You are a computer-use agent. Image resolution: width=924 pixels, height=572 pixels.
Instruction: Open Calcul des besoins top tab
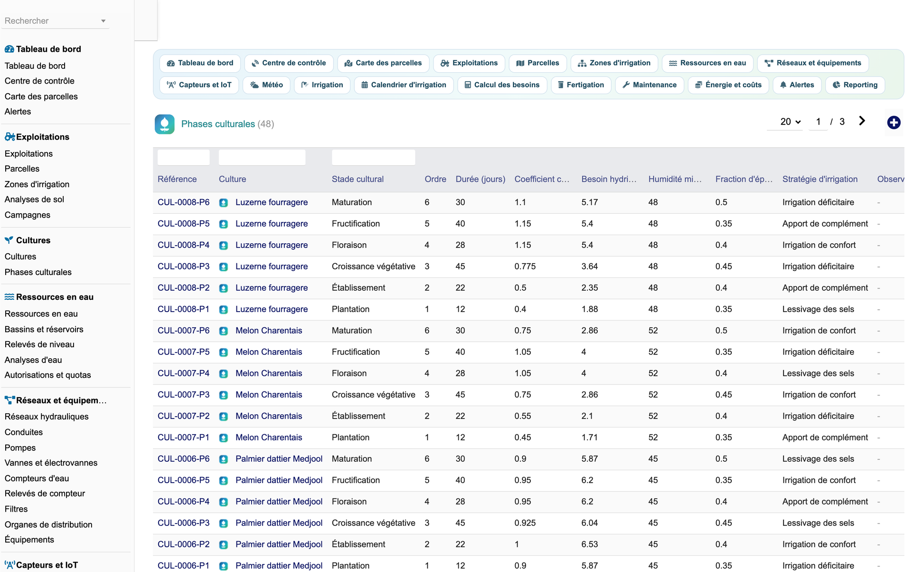(x=502, y=85)
